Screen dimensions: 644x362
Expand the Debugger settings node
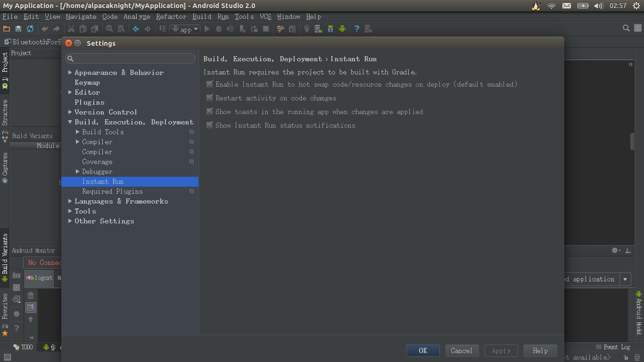78,172
